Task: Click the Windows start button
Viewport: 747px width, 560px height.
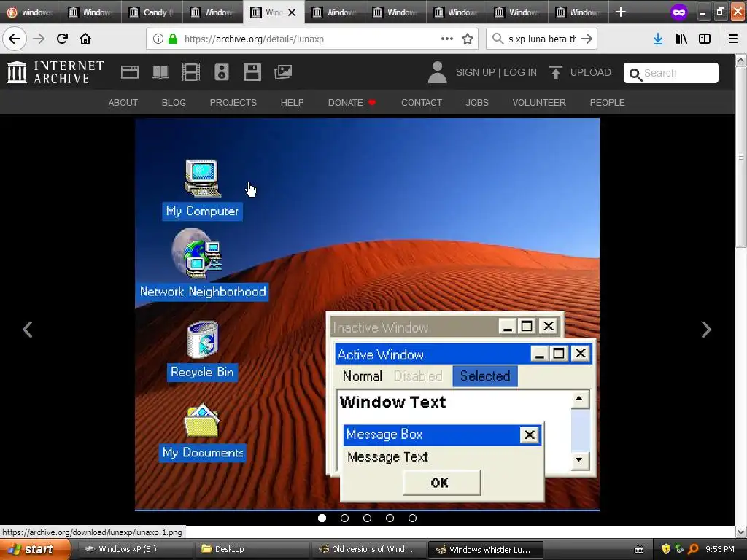Action: (35, 550)
